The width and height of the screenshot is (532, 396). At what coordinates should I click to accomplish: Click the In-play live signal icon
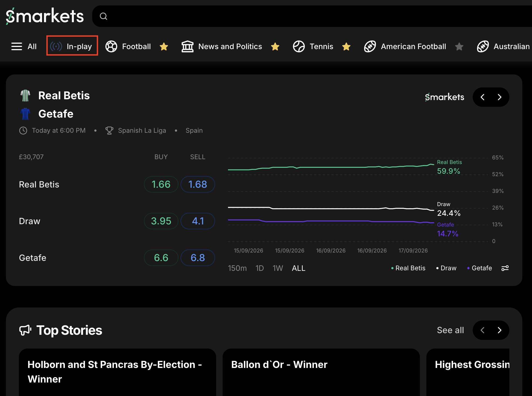(x=56, y=46)
